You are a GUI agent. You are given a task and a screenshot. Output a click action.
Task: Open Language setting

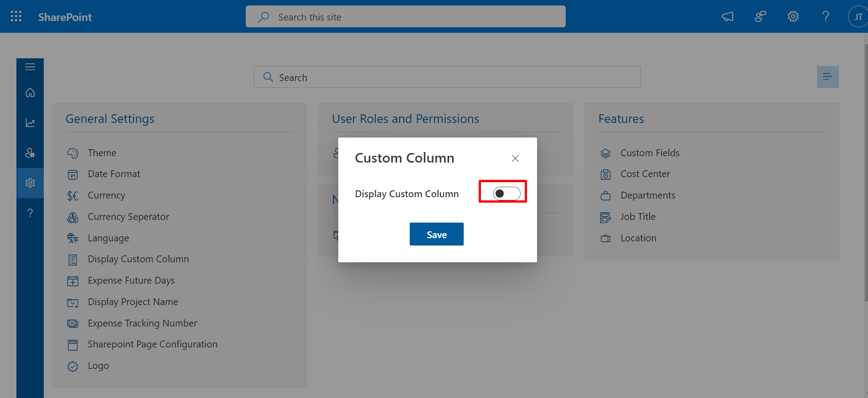click(x=108, y=238)
